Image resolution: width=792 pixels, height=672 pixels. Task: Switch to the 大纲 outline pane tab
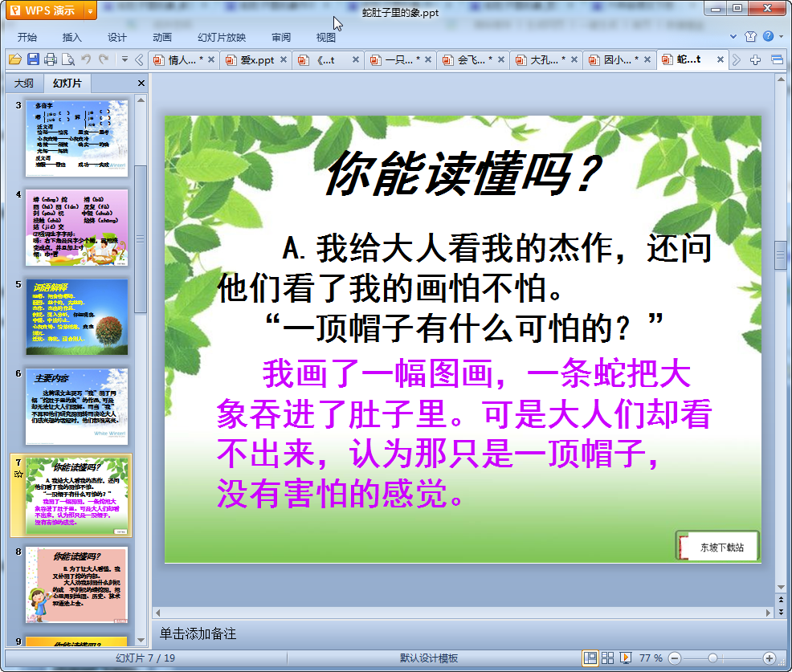pos(24,83)
